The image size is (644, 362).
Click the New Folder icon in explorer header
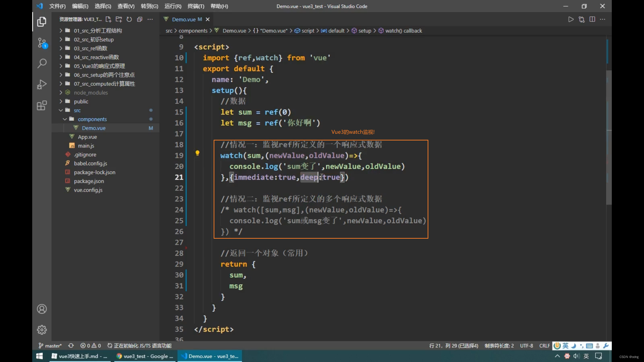[x=119, y=19]
